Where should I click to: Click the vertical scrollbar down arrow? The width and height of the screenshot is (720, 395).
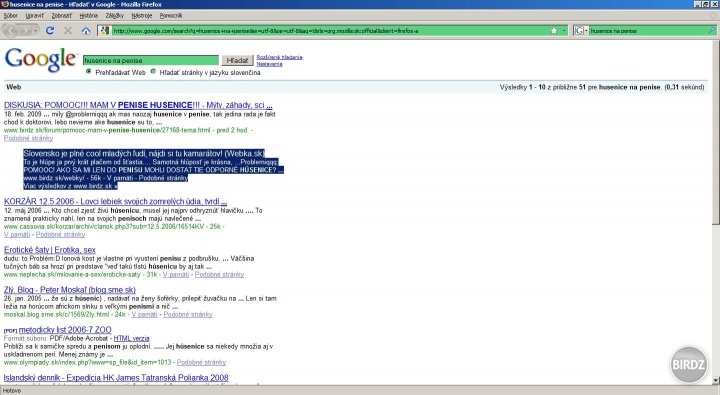click(715, 381)
